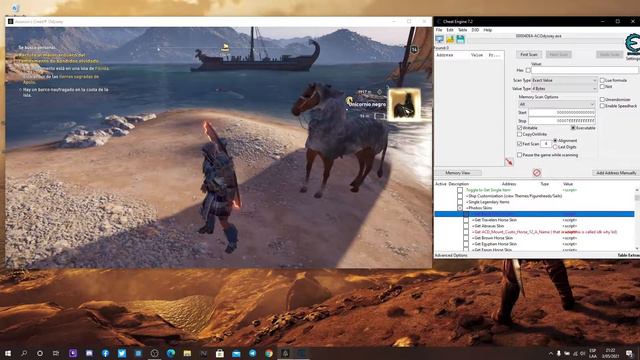Toggle the Fast Scan checkbox
The width and height of the screenshot is (640, 360).
(x=520, y=144)
